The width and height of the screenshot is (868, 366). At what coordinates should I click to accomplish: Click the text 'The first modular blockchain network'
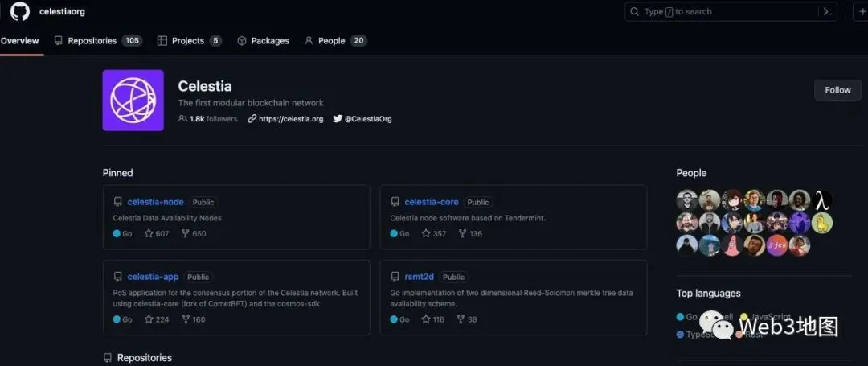click(251, 103)
